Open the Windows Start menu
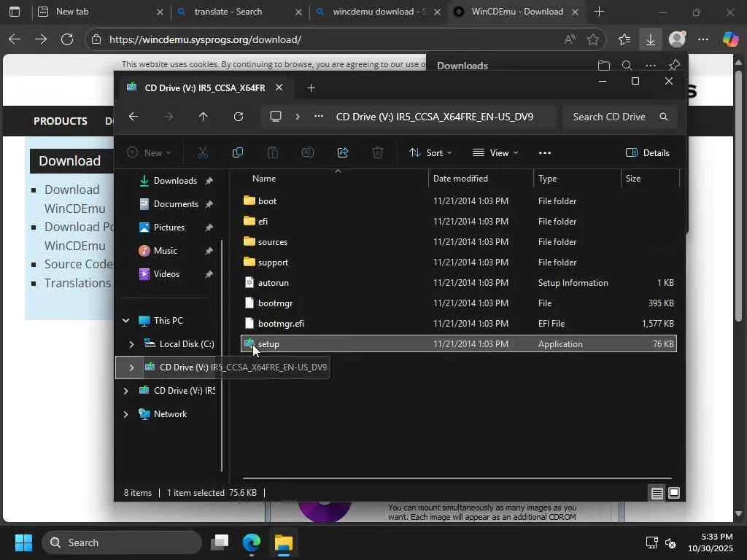Screen dimensions: 747x560 click(x=23, y=542)
